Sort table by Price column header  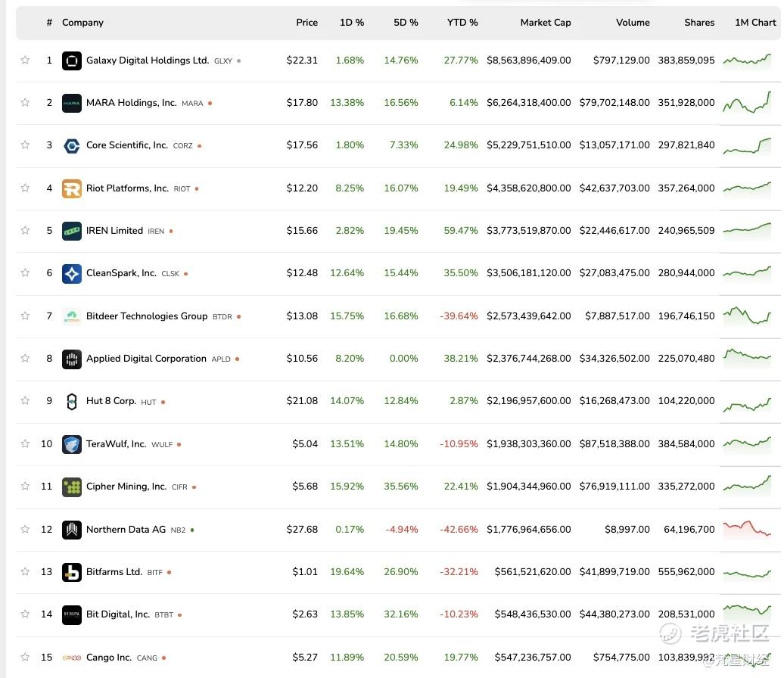coord(306,23)
